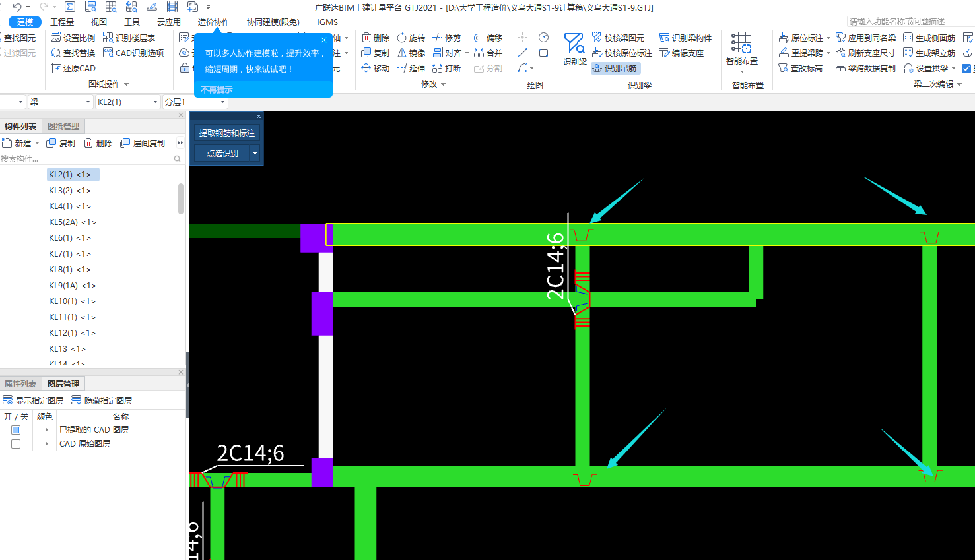Screen dimensions: 975x560
Task: Open the 云应用 ribbon tab
Action: (x=169, y=22)
